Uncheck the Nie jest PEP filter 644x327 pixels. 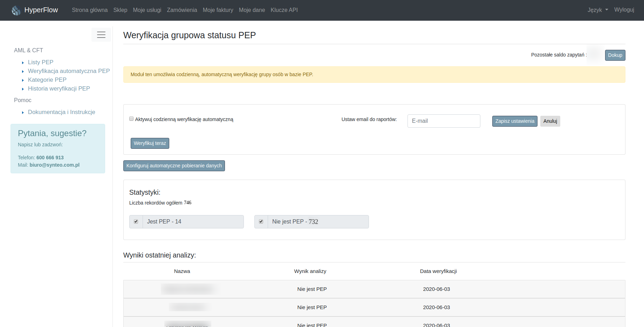tap(261, 222)
